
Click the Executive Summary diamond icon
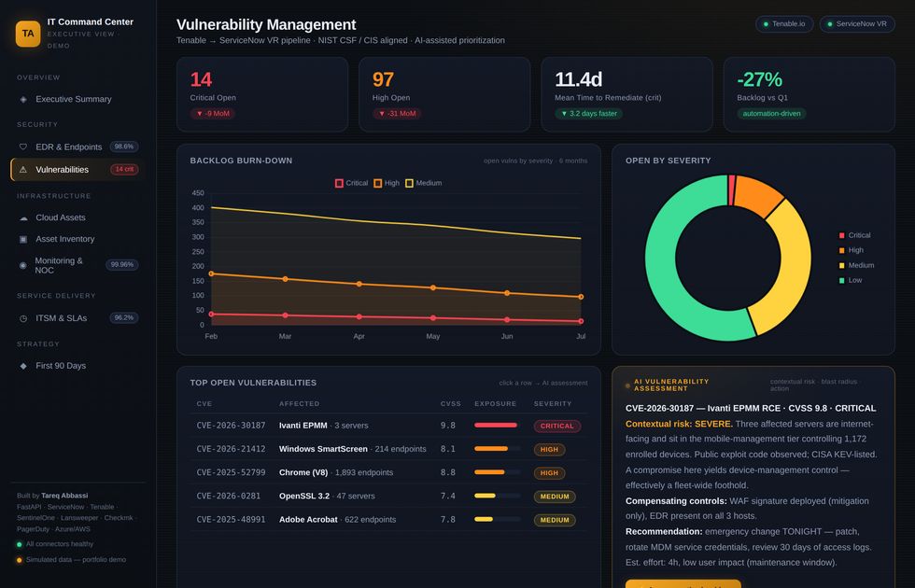pos(23,99)
